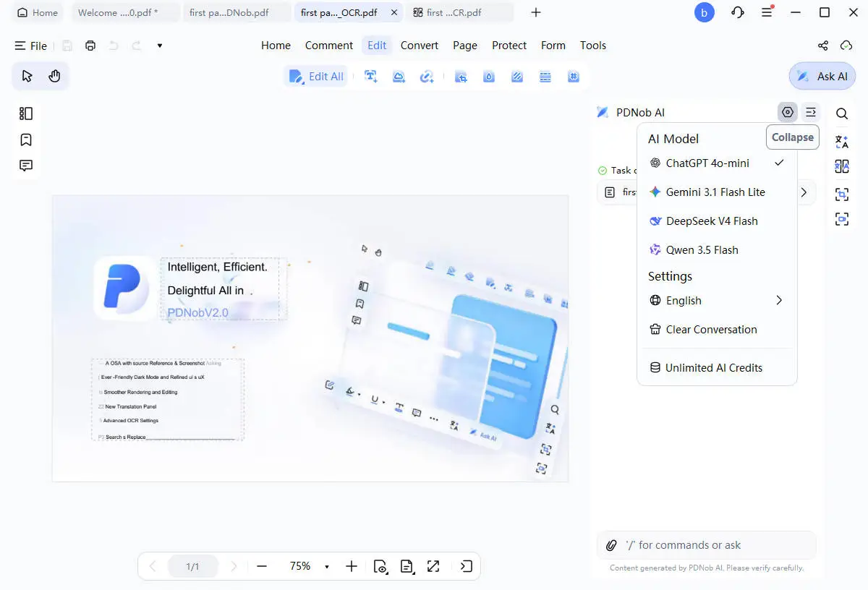Click the Share icon in menu bar
Screen dimensions: 868x590
coord(823,46)
